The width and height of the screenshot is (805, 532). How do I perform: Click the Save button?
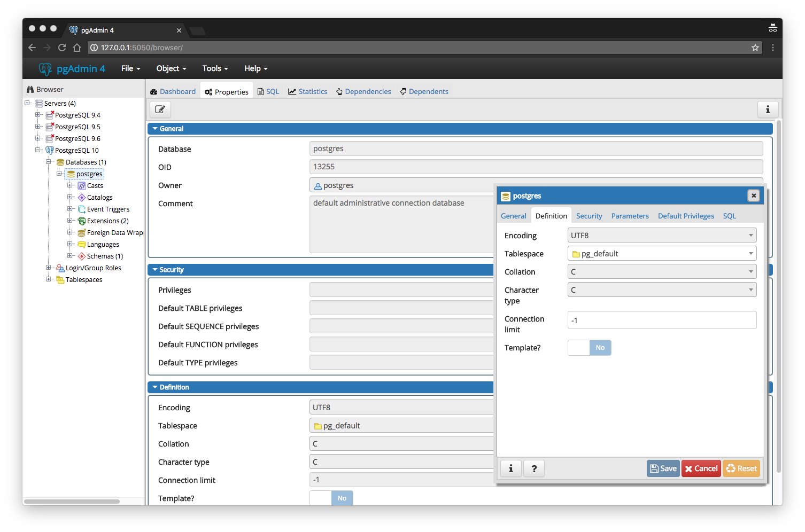[x=663, y=468]
